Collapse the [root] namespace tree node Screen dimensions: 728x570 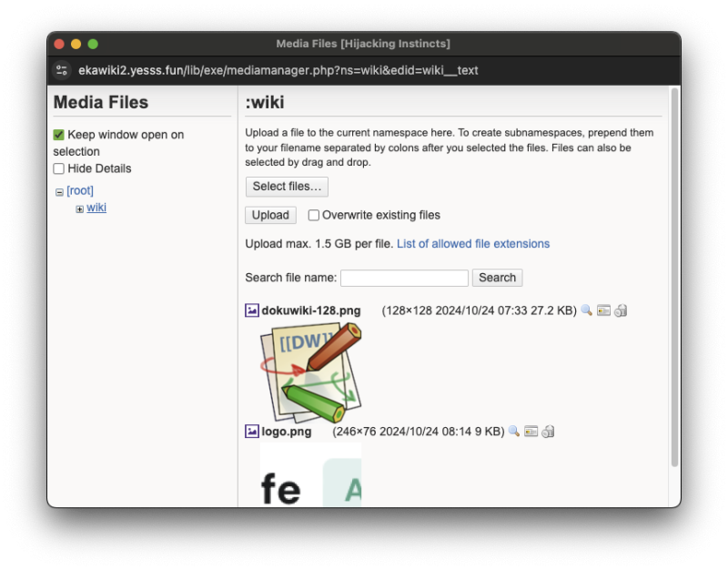tap(59, 192)
